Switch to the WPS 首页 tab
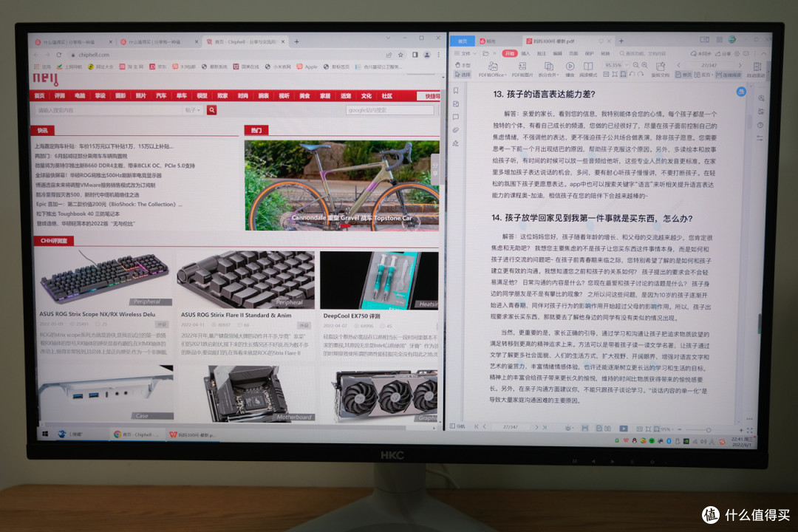Viewport: 798px width, 532px height. (462, 41)
